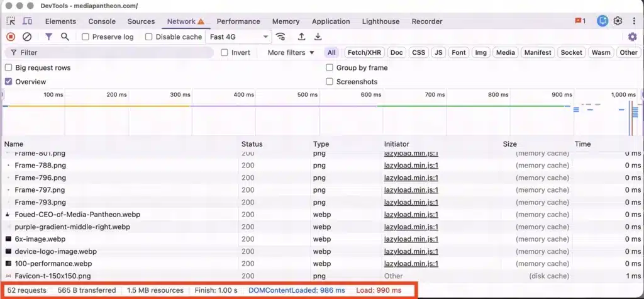This screenshot has width=644, height=299.
Task: Filter requests by Media
Action: (505, 53)
